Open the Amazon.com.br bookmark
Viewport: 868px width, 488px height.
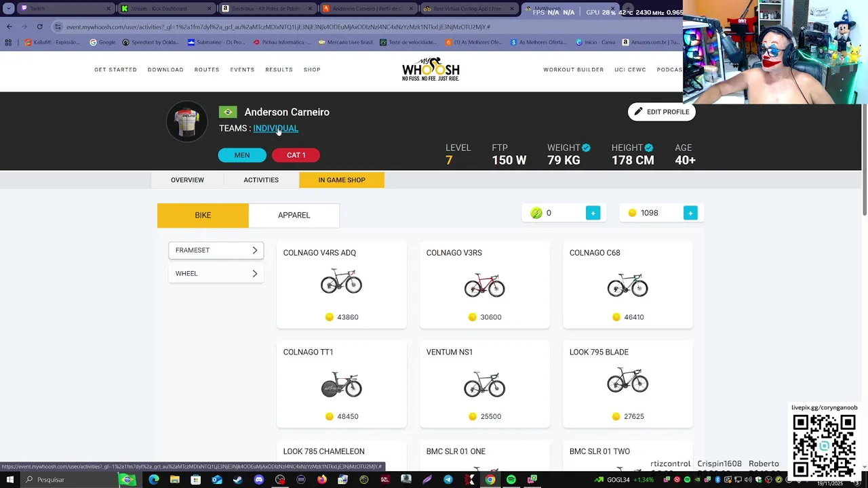(650, 42)
